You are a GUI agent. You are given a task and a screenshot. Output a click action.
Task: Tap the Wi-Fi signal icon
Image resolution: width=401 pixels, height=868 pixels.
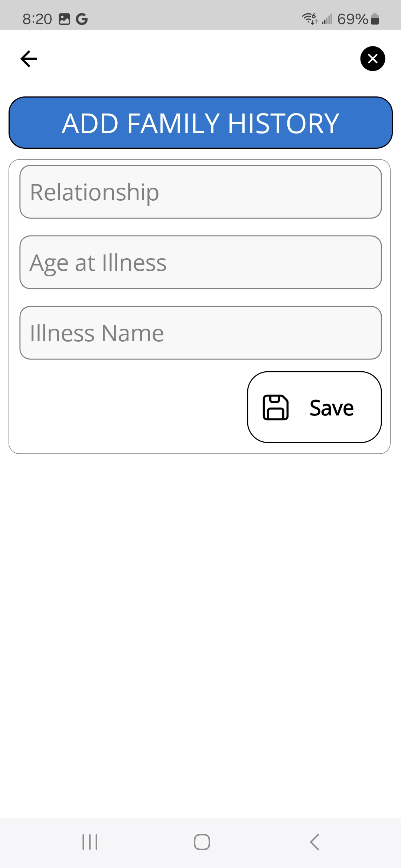310,19
